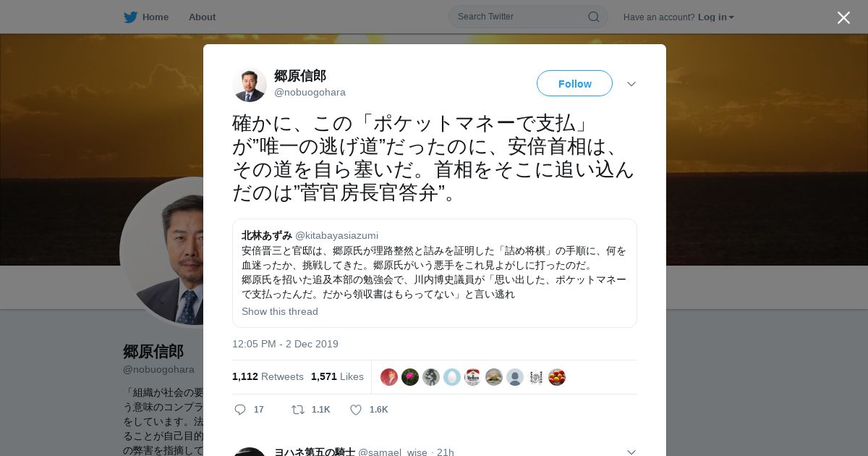Open the About menu item
868x456 pixels.
[x=202, y=17]
